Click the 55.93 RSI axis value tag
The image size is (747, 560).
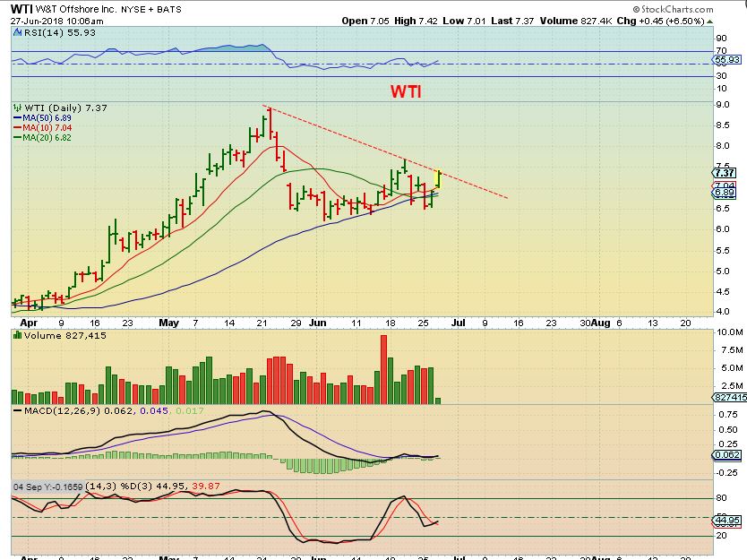tap(727, 60)
